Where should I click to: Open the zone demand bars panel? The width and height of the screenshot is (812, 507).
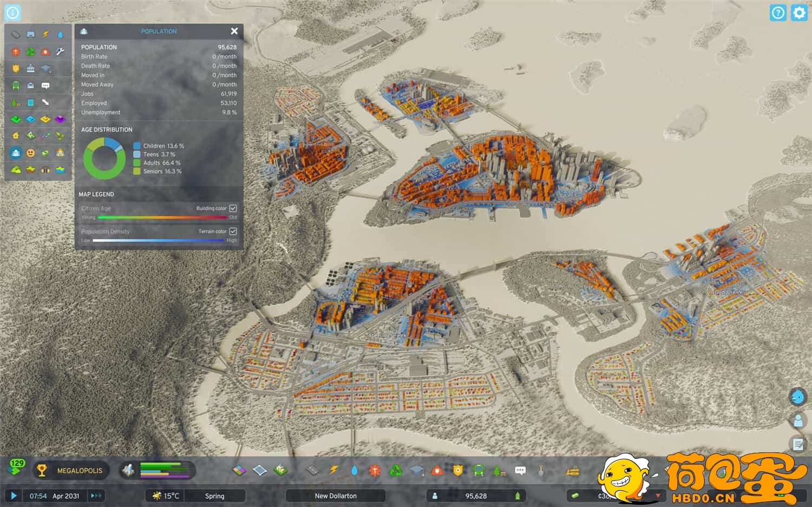point(157,470)
